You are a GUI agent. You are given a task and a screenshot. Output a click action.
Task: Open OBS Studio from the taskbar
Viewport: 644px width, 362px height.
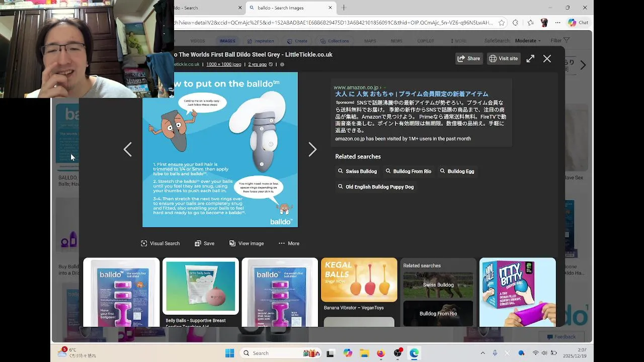pyautogui.click(x=397, y=353)
